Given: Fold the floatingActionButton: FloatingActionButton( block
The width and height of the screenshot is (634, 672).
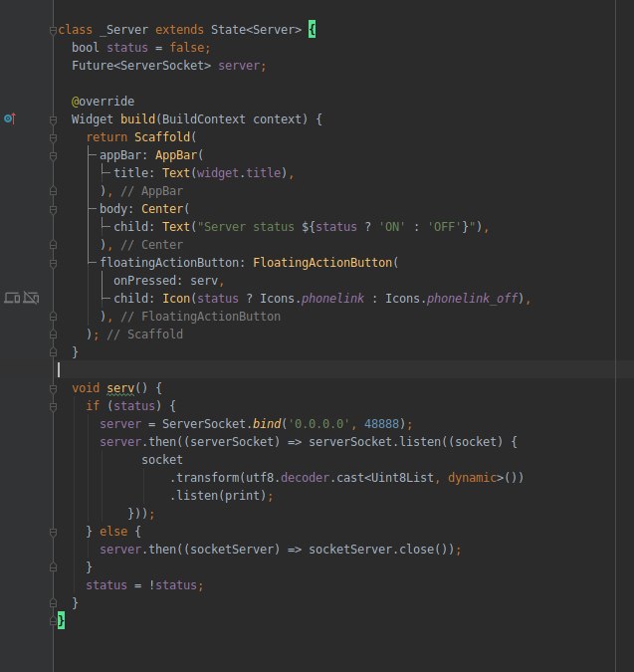Looking at the screenshot, I should click(53, 264).
